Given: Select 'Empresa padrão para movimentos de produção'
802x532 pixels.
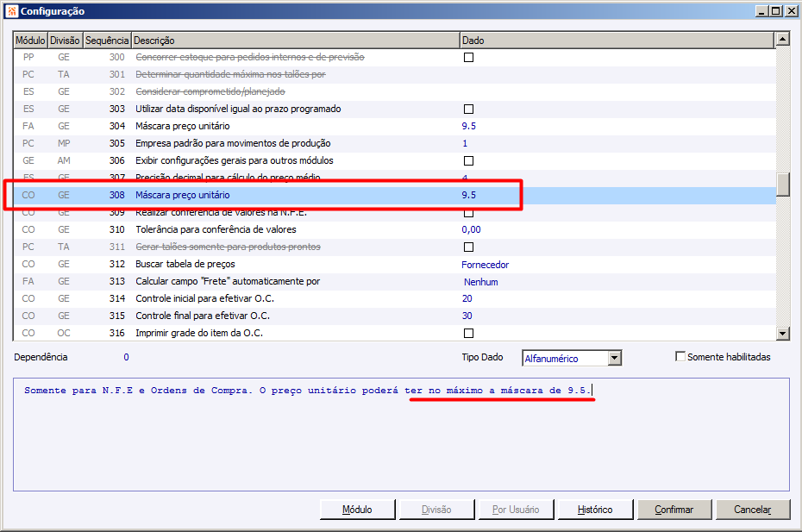Looking at the screenshot, I should 394,143.
